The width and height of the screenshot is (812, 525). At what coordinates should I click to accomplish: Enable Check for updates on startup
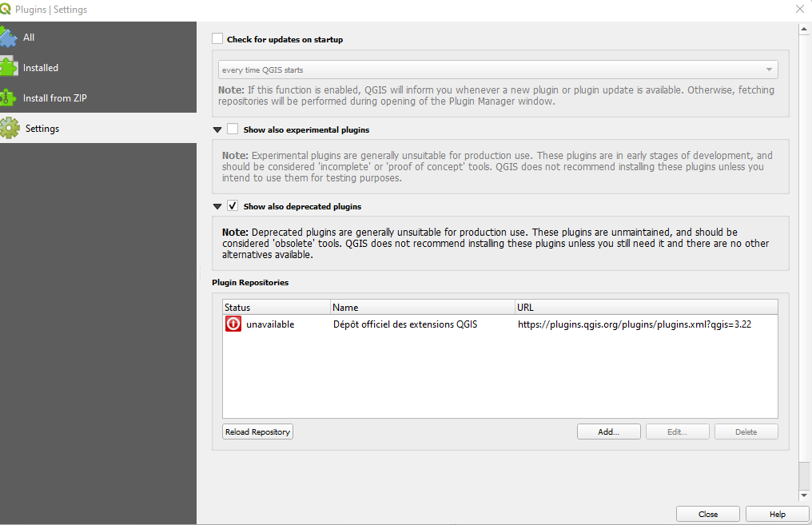[217, 39]
